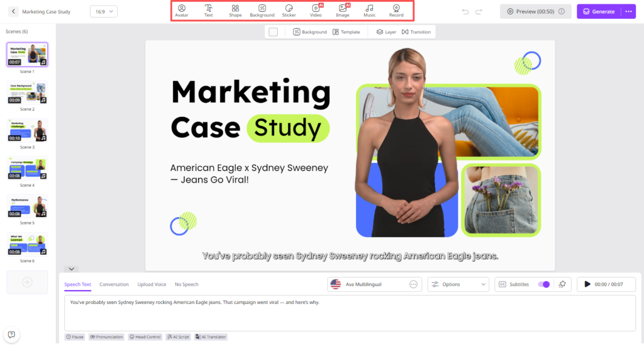Select the Scene 6 thumbnail
Screen dimensions: 644x346
27,243
